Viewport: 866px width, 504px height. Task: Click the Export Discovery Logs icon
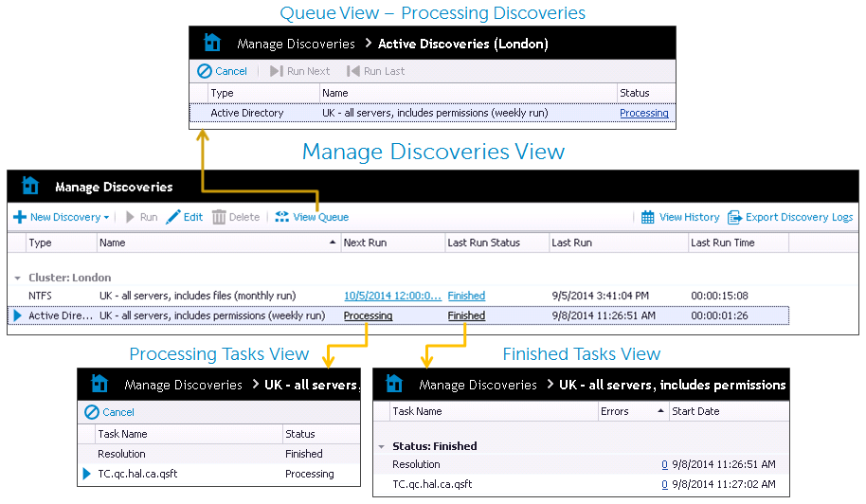735,217
